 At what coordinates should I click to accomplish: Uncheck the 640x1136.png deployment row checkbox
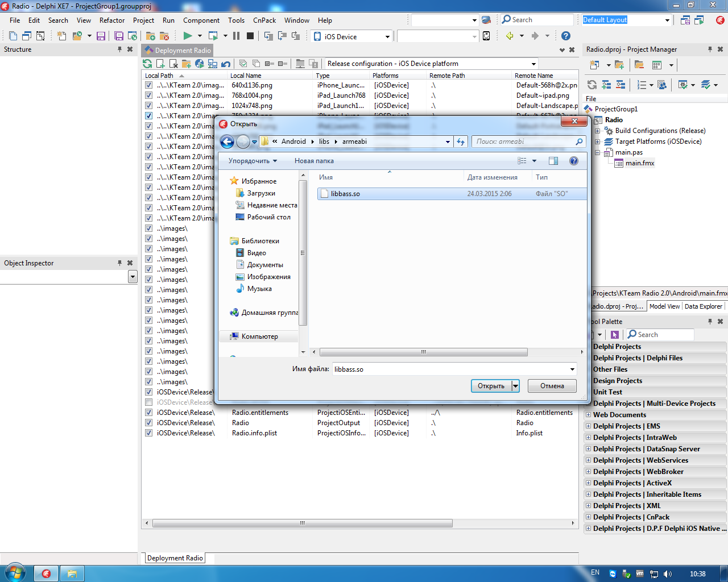(148, 85)
